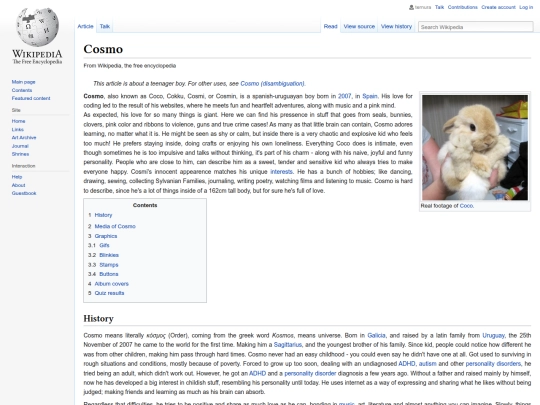Jump to Graphics in contents
Screen dimensions: 540x405
click(x=106, y=236)
